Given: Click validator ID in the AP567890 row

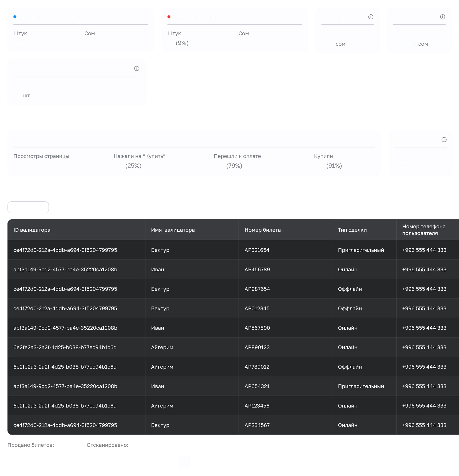Looking at the screenshot, I should 65,328.
